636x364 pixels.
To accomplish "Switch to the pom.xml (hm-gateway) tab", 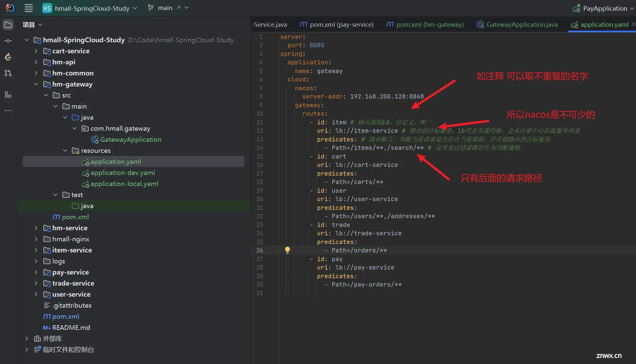I will pos(425,24).
